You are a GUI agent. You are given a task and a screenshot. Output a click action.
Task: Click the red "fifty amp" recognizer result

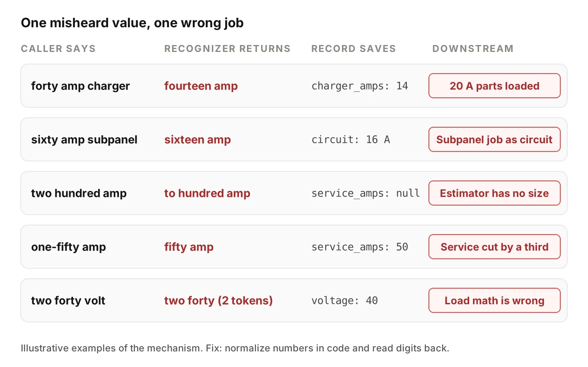(x=189, y=247)
